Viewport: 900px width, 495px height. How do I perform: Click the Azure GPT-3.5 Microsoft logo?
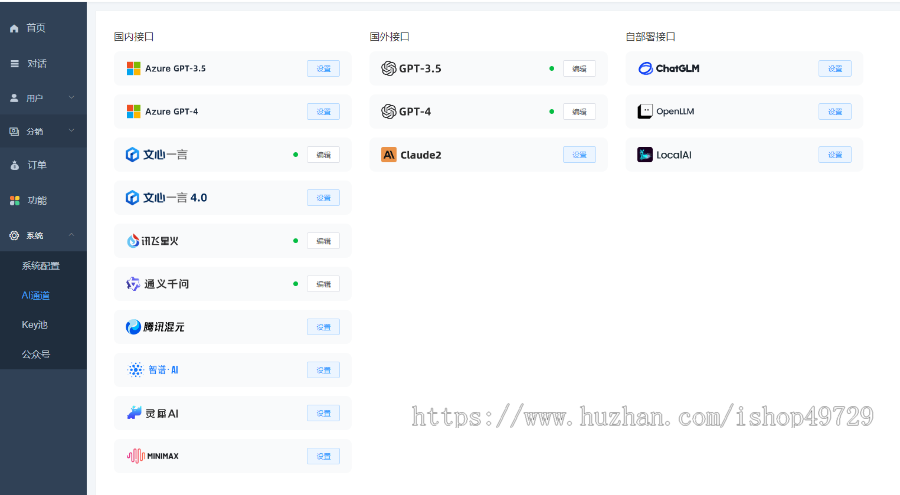coord(134,68)
